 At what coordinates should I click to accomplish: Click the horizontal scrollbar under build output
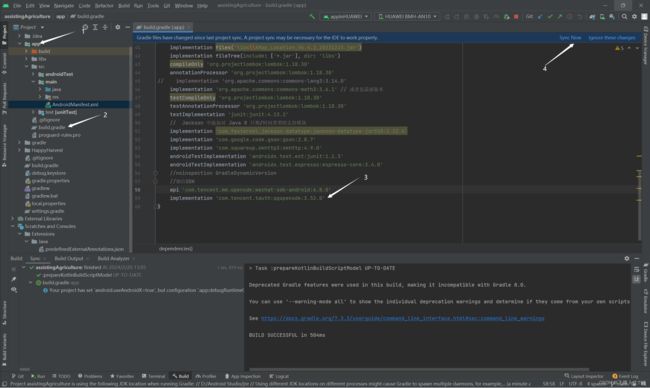point(419,369)
